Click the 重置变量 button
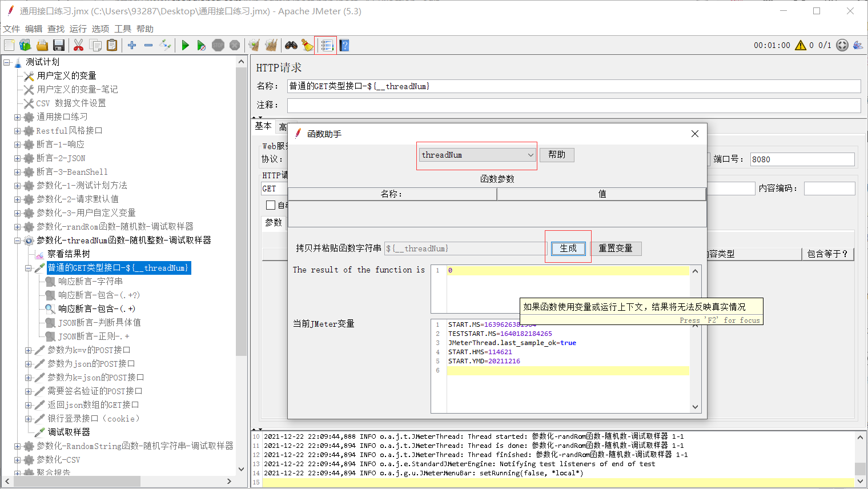Image resolution: width=868 pixels, height=489 pixels. (616, 248)
